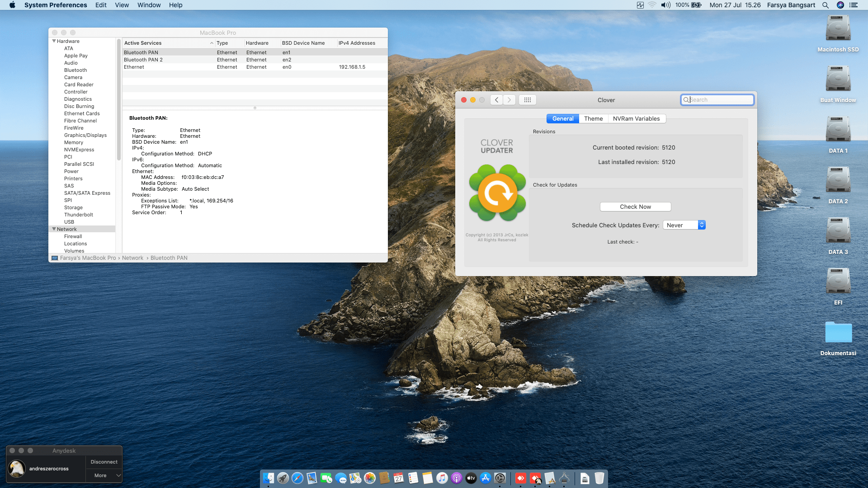Select the General tab in Clover
This screenshot has width=868, height=488.
563,118
